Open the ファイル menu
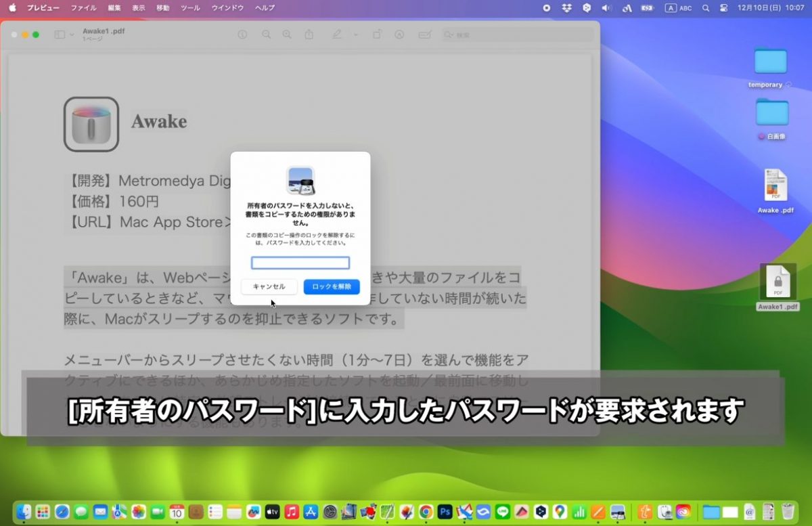The width and height of the screenshot is (812, 526). (84, 7)
